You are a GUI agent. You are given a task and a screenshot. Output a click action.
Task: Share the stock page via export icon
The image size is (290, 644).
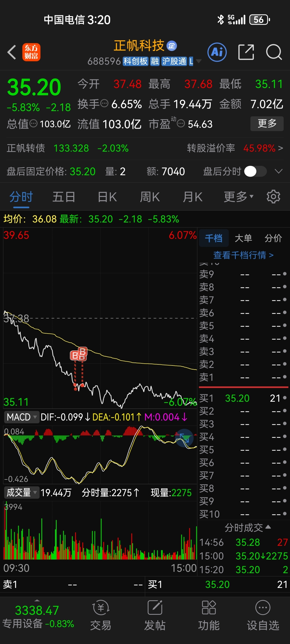pyautogui.click(x=246, y=52)
